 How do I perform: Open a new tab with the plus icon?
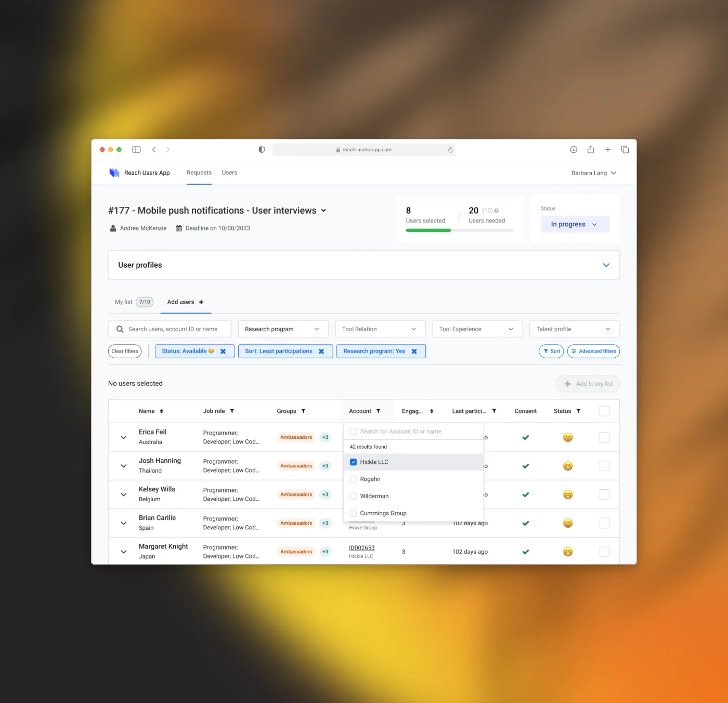pyautogui.click(x=608, y=150)
